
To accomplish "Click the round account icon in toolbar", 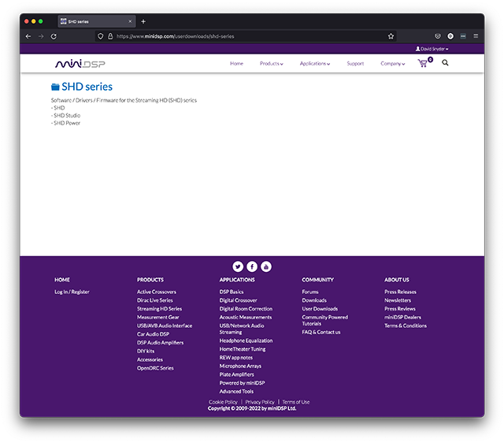I will click(x=450, y=36).
